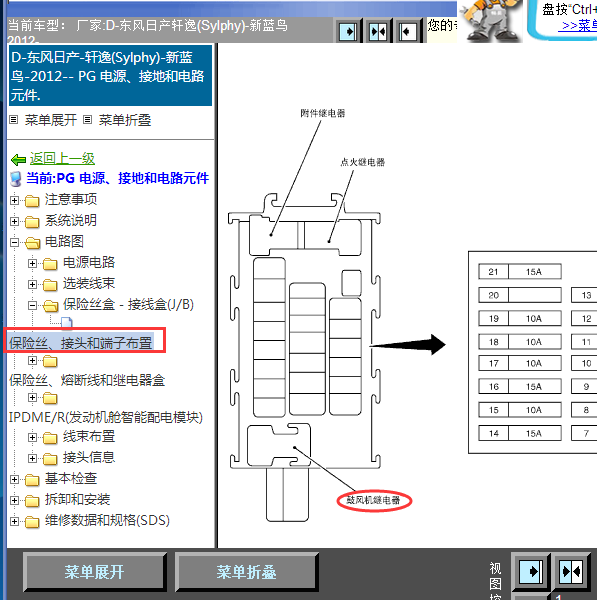The width and height of the screenshot is (597, 600).
Task: Expand the 接头信息 tree node
Action: 33,458
